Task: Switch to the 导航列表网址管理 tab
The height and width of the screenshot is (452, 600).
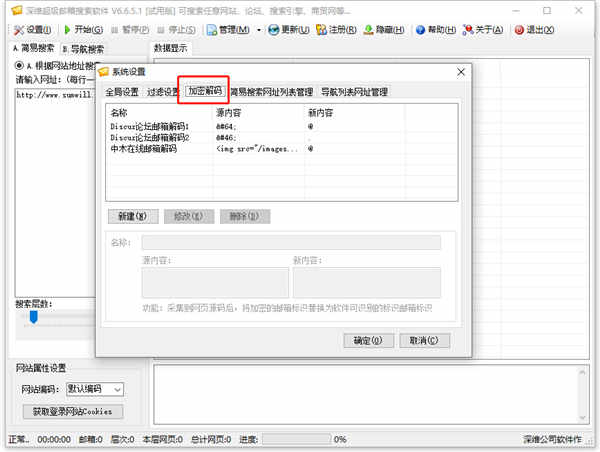Action: (353, 92)
